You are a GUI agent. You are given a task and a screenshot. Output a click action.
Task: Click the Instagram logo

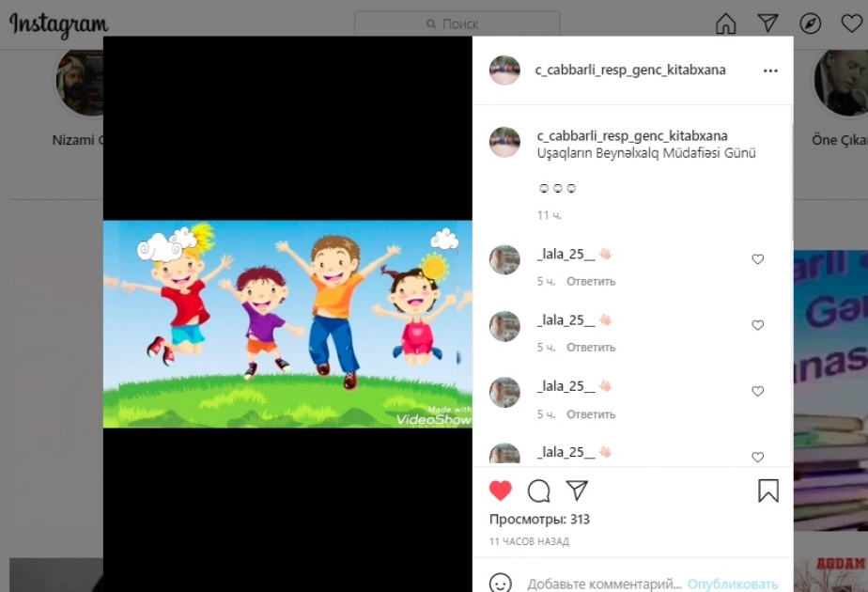[58, 24]
